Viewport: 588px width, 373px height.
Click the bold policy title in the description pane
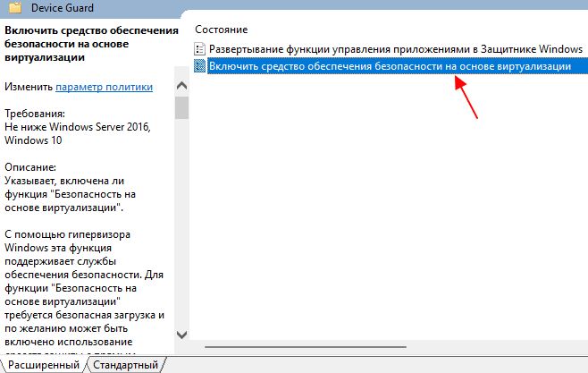91,44
